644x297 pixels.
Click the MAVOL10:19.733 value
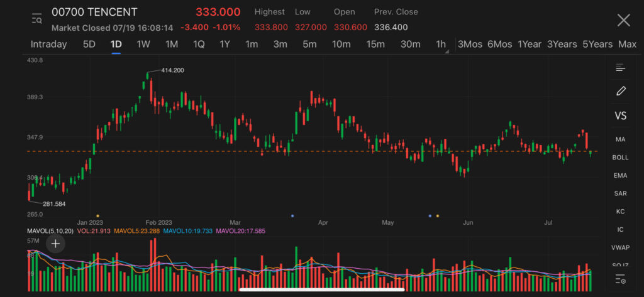coord(187,231)
